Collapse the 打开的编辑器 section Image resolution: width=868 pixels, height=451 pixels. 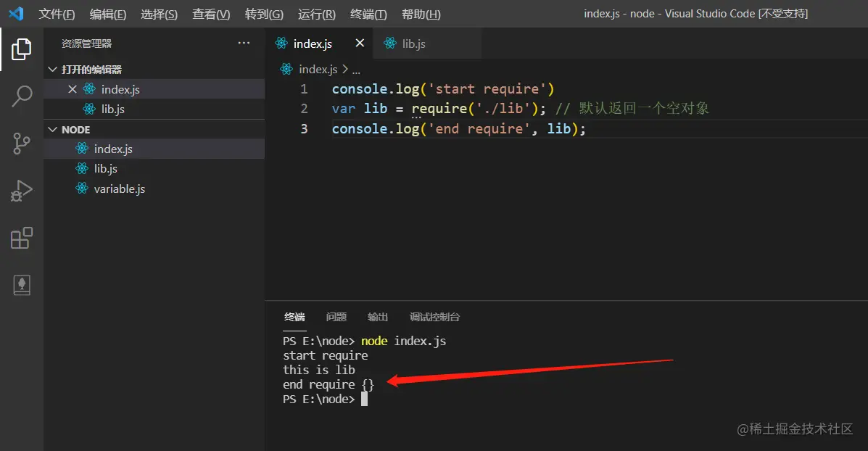pyautogui.click(x=53, y=69)
